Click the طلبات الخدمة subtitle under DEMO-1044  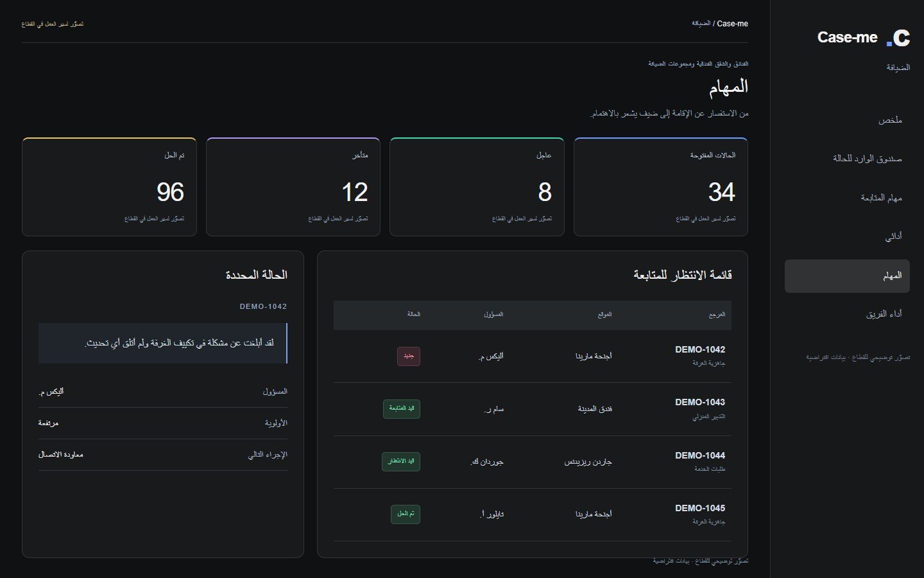coord(710,469)
